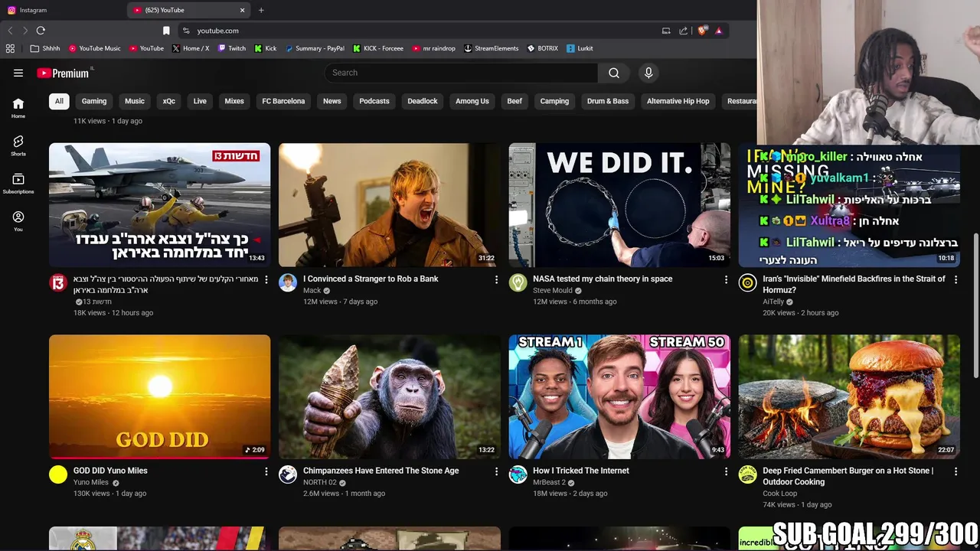Image resolution: width=980 pixels, height=551 pixels.
Task: Open the NORTH 02 channel avatar
Action: click(288, 475)
